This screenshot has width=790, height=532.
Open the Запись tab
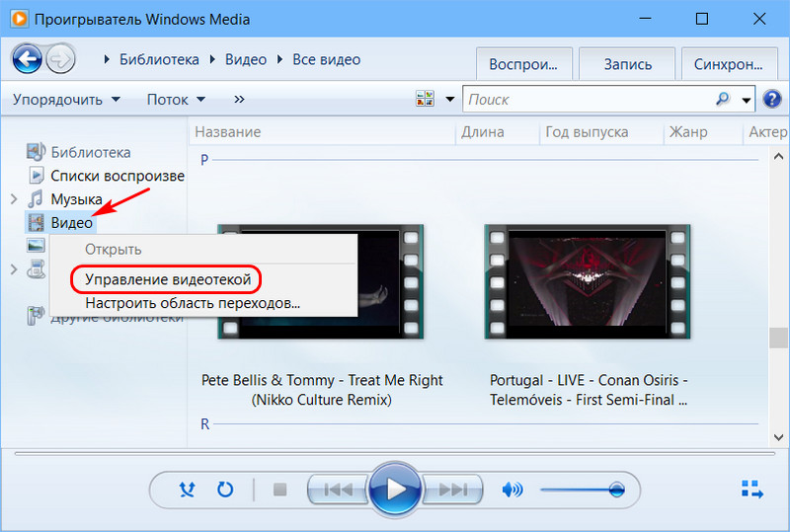pos(627,64)
